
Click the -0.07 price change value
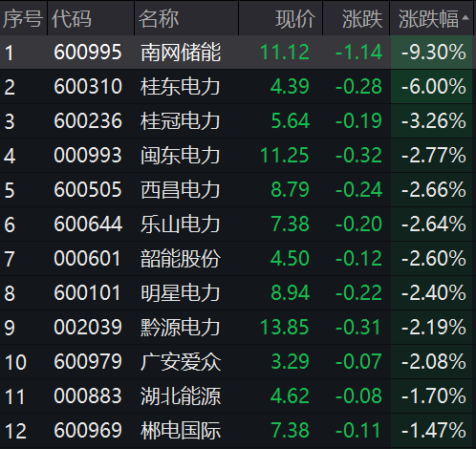(358, 361)
